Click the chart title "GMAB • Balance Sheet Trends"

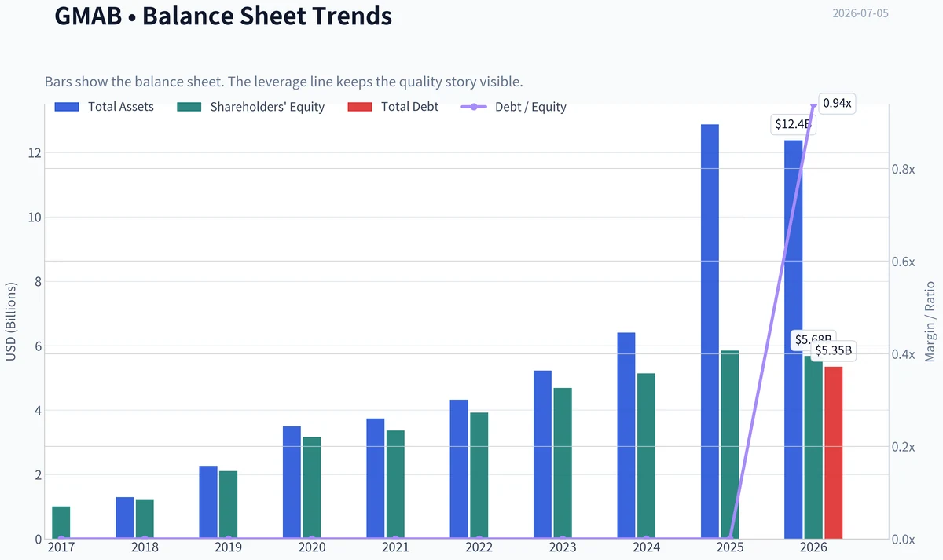click(x=223, y=15)
